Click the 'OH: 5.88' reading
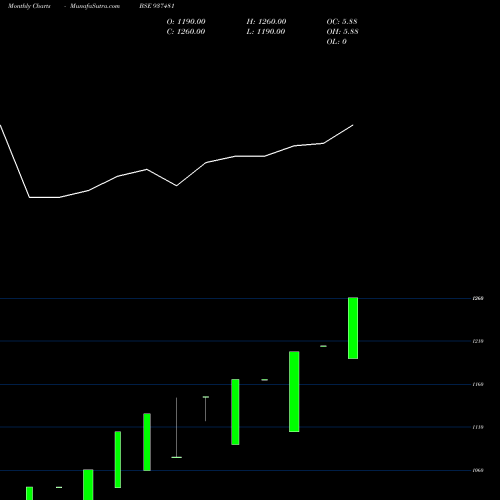 343,32
